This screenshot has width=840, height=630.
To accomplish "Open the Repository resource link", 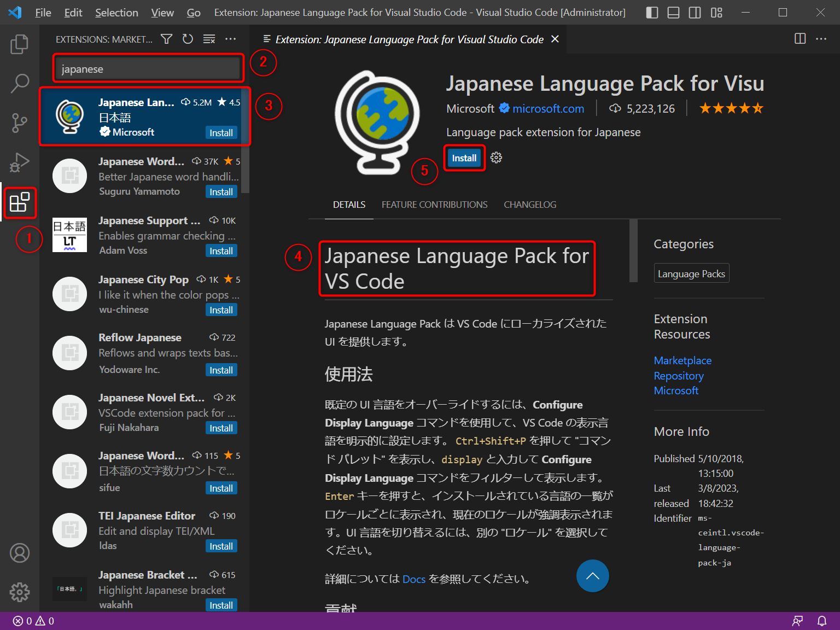I will [679, 376].
